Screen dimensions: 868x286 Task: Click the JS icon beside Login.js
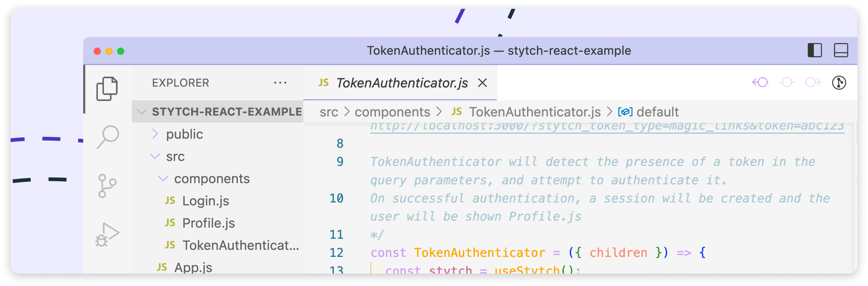point(170,201)
